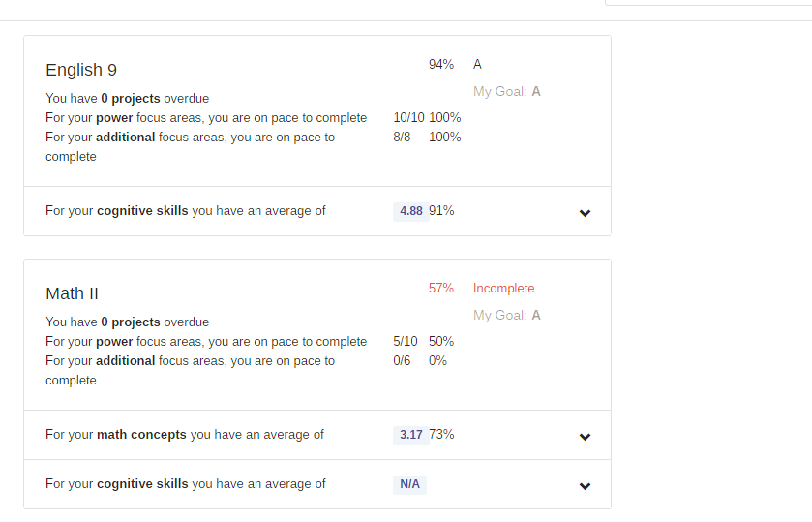Select the red 57% grade for Math II
The height and width of the screenshot is (522, 812).
click(441, 289)
